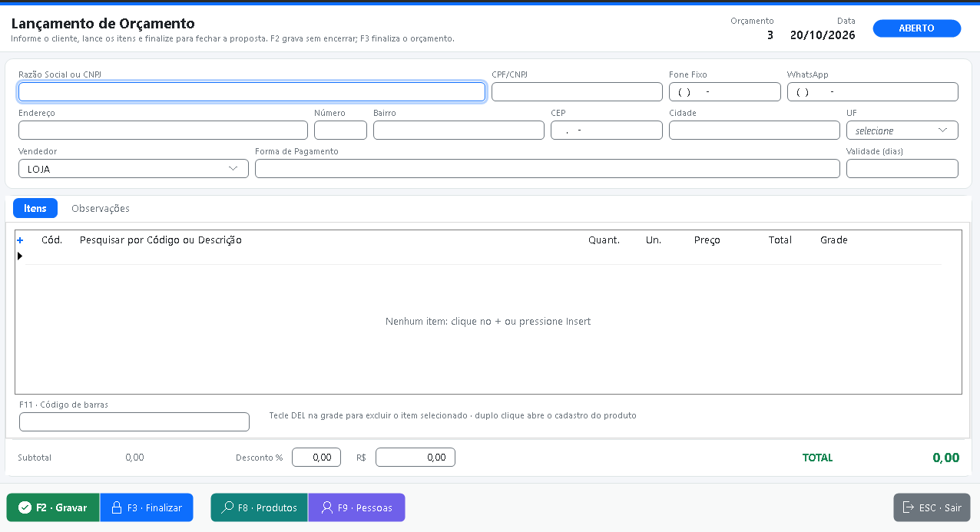Focus the Razão Social ou CNPJ field
Viewport: 980px width, 532px height.
click(252, 92)
